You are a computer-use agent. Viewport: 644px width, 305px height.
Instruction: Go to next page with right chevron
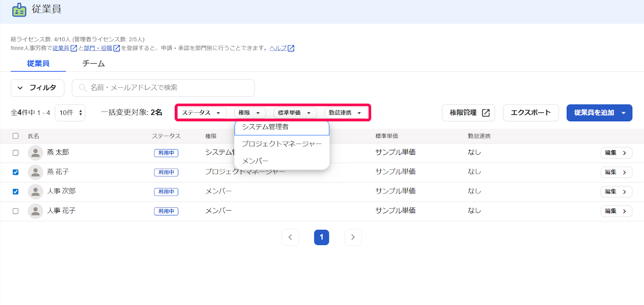pyautogui.click(x=353, y=237)
